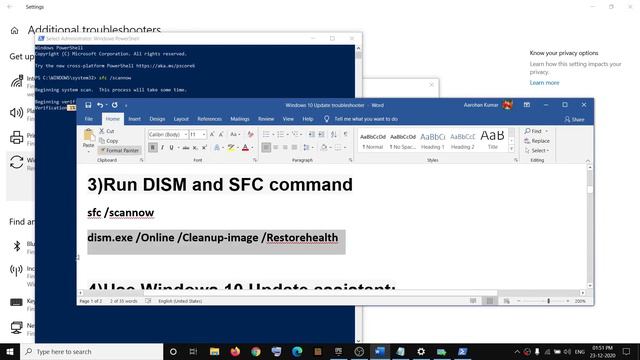Align paragraph text to the right
The height and width of the screenshot is (360, 640).
tap(285, 147)
